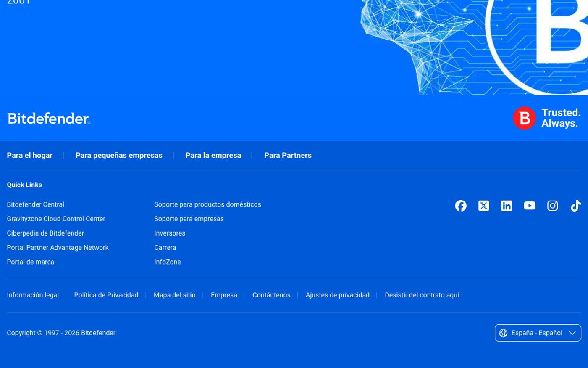Click the Quick Links heading
The width and height of the screenshot is (588, 368).
click(x=24, y=185)
